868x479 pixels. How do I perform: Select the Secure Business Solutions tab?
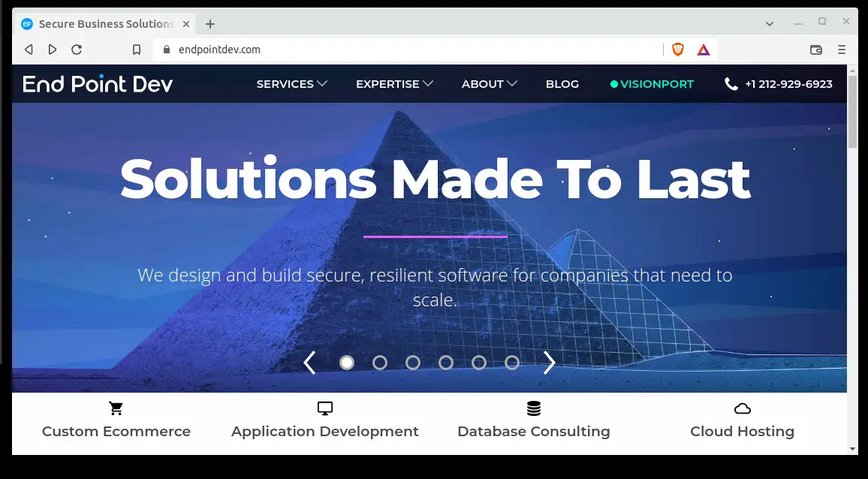pyautogui.click(x=105, y=24)
